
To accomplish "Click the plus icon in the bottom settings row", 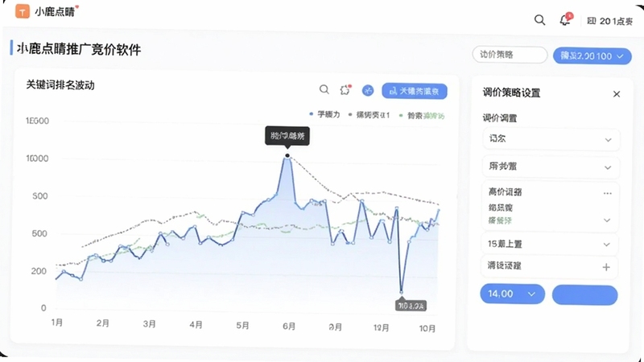I will tap(606, 267).
